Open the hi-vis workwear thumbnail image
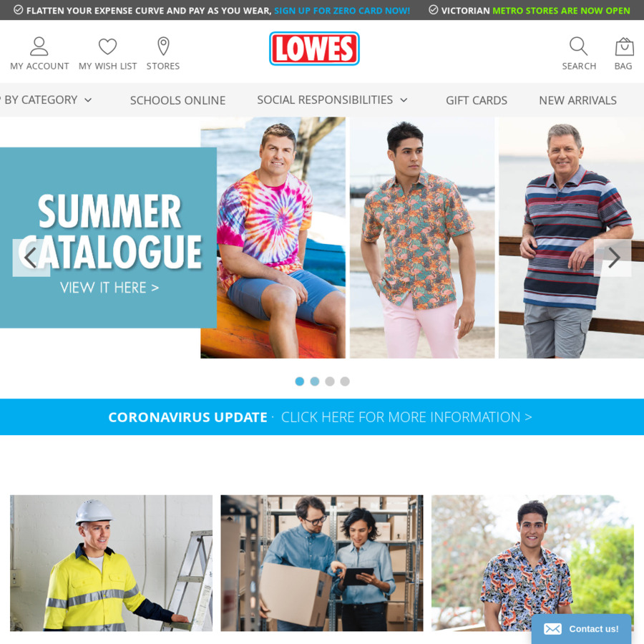 (x=112, y=562)
